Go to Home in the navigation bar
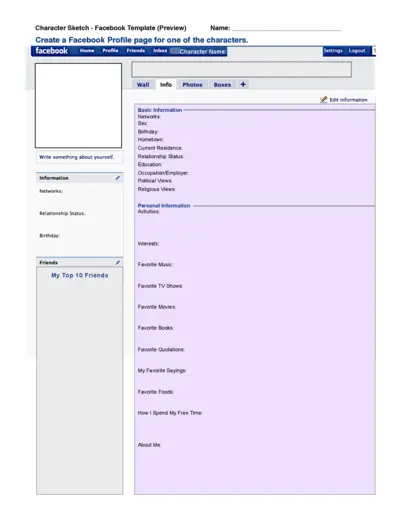The image size is (400, 518). coord(87,50)
